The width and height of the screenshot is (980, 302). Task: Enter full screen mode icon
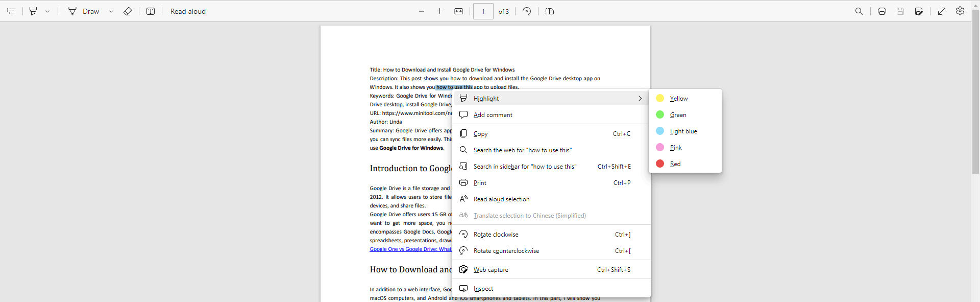pos(942,11)
